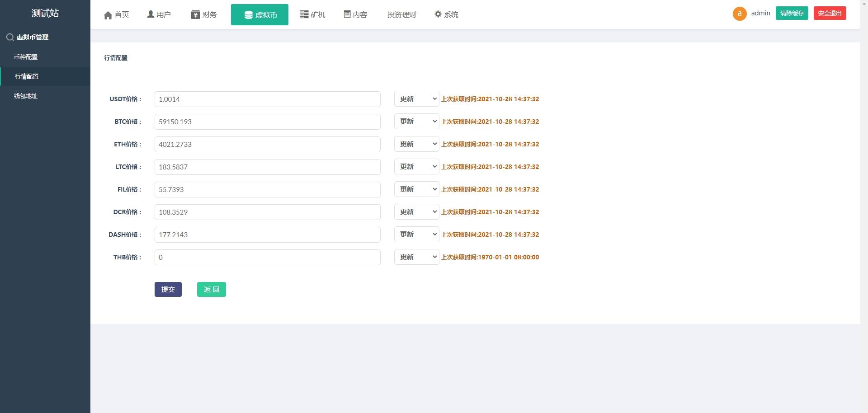Viewport: 868px width, 413px height.
Task: Click the 虚拟币管理 sidebar heading
Action: point(33,37)
